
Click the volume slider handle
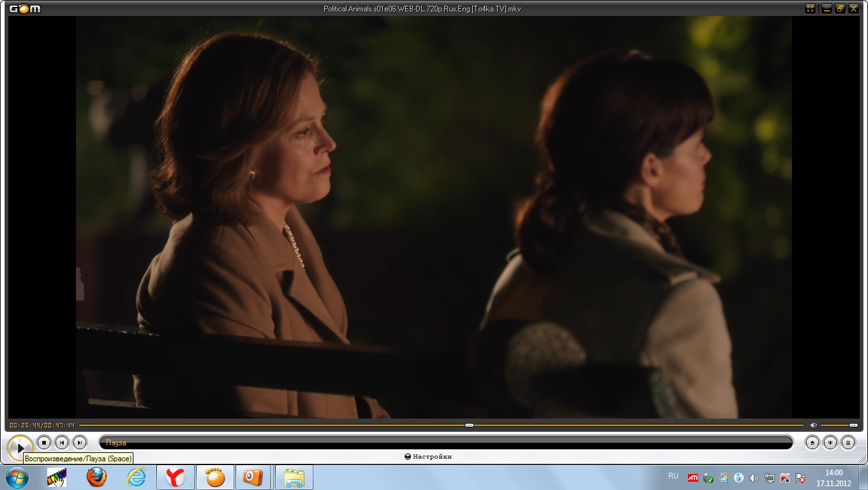853,425
